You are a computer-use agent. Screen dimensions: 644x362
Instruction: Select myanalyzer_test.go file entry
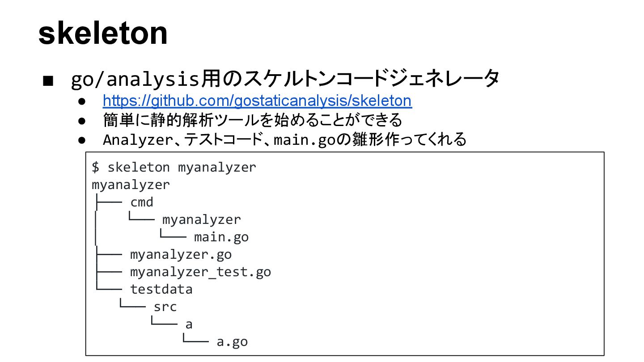[x=200, y=272]
